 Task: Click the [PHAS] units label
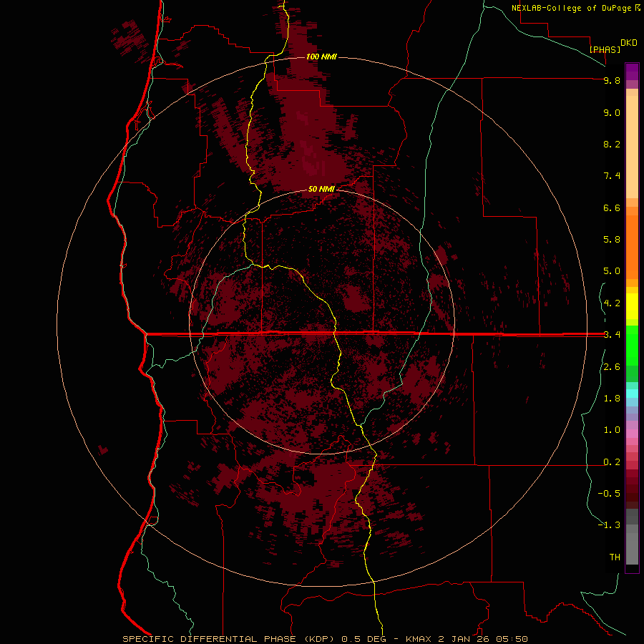click(x=605, y=49)
